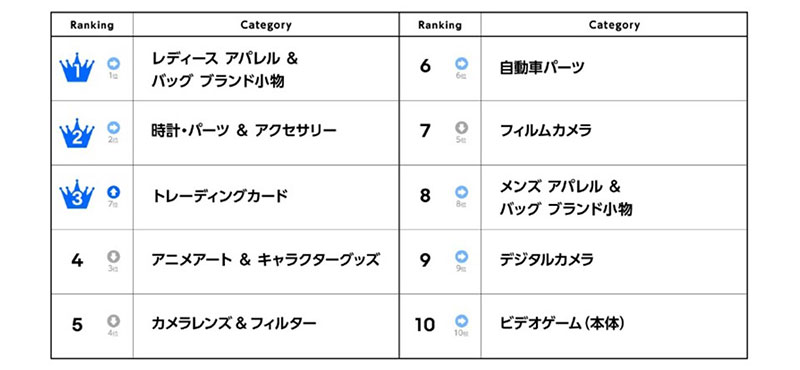Click the right arrow icon beside rank 10
800x370 pixels.
[462, 320]
